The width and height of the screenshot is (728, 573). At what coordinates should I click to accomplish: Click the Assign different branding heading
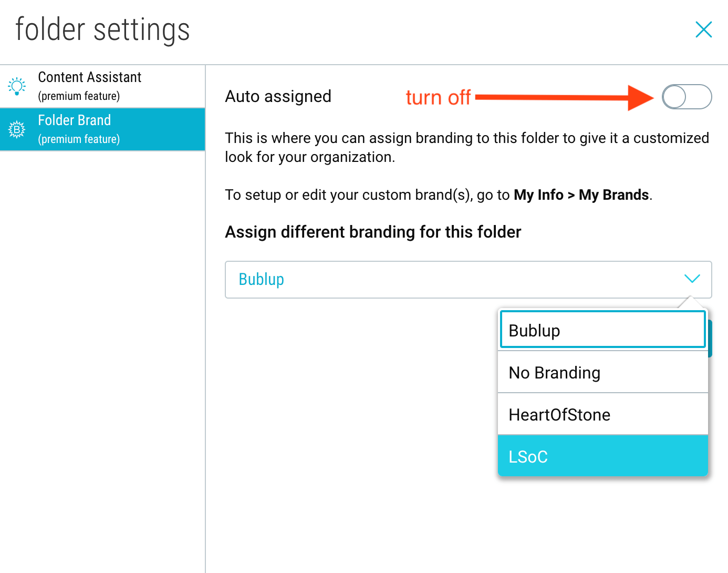point(373,232)
